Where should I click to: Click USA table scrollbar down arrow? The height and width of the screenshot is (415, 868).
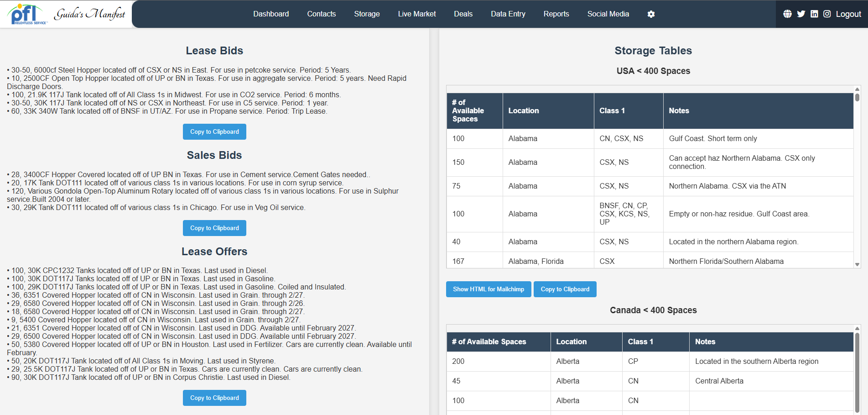[857, 265]
